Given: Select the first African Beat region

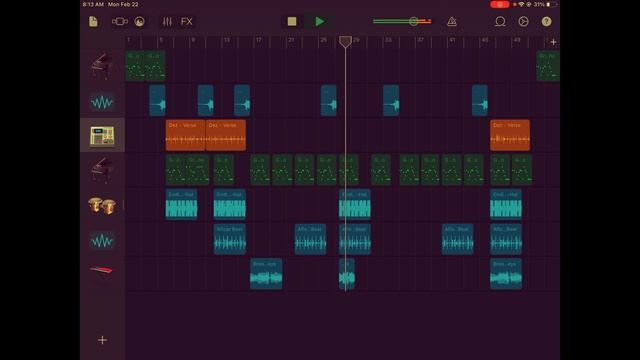Looking at the screenshot, I should (230, 239).
